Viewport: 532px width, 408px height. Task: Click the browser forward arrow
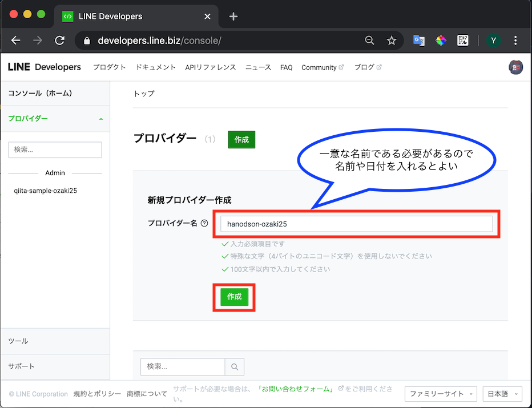(38, 41)
